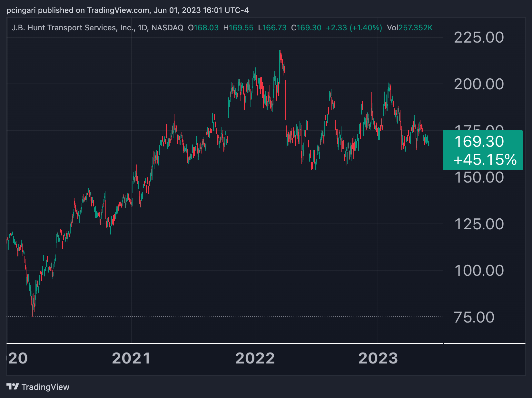
Task: Click the close value C169.30
Action: tap(306, 28)
